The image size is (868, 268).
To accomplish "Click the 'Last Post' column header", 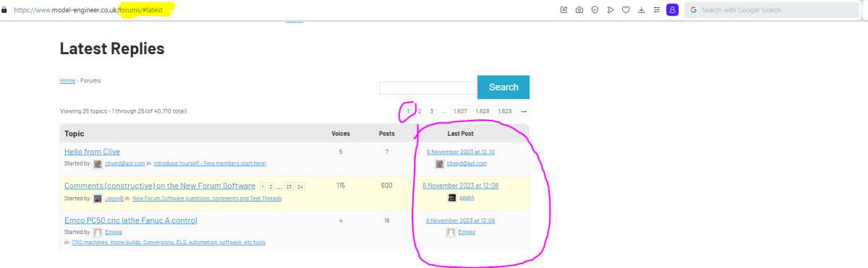I will point(461,134).
